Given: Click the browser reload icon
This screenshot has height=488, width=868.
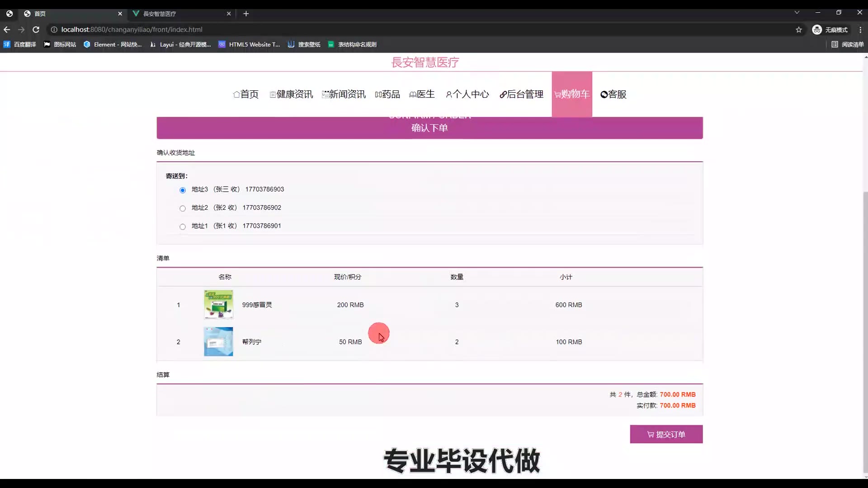Looking at the screenshot, I should point(36,29).
